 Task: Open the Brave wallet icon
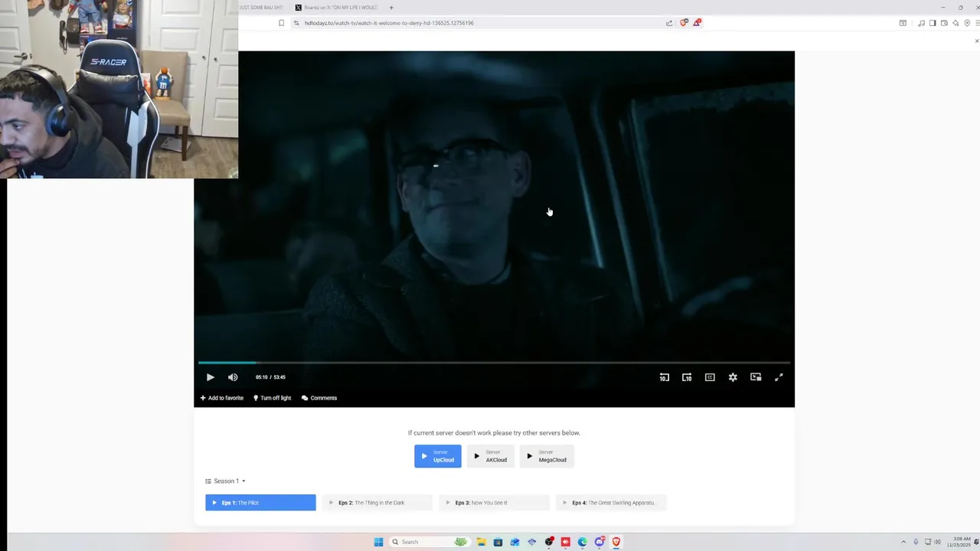944,23
